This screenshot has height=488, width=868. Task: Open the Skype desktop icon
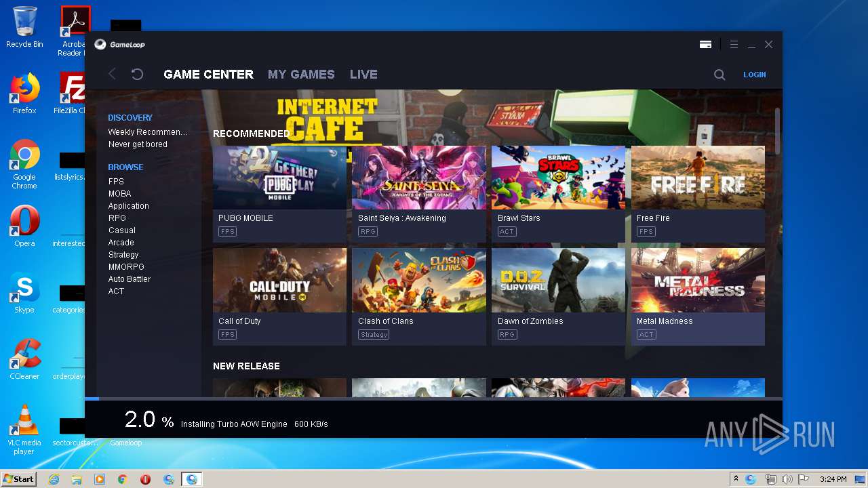(24, 293)
